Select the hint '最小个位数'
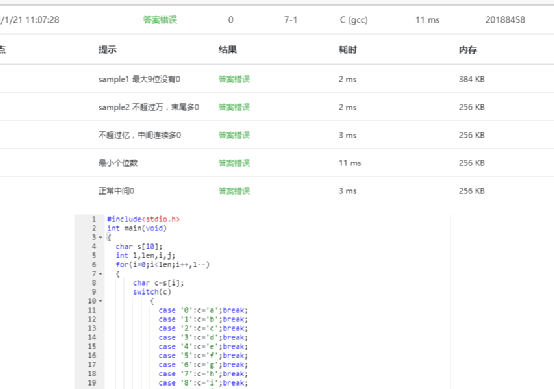554x389 pixels. pos(118,163)
